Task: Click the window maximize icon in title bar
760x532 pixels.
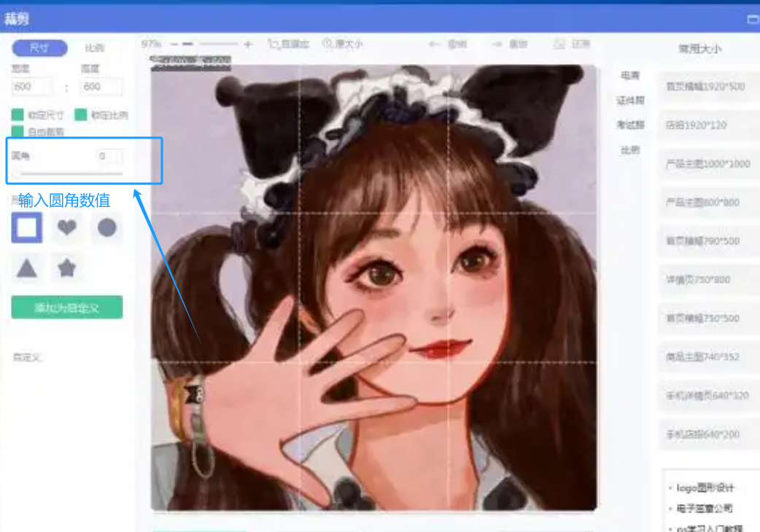Action: point(753,19)
